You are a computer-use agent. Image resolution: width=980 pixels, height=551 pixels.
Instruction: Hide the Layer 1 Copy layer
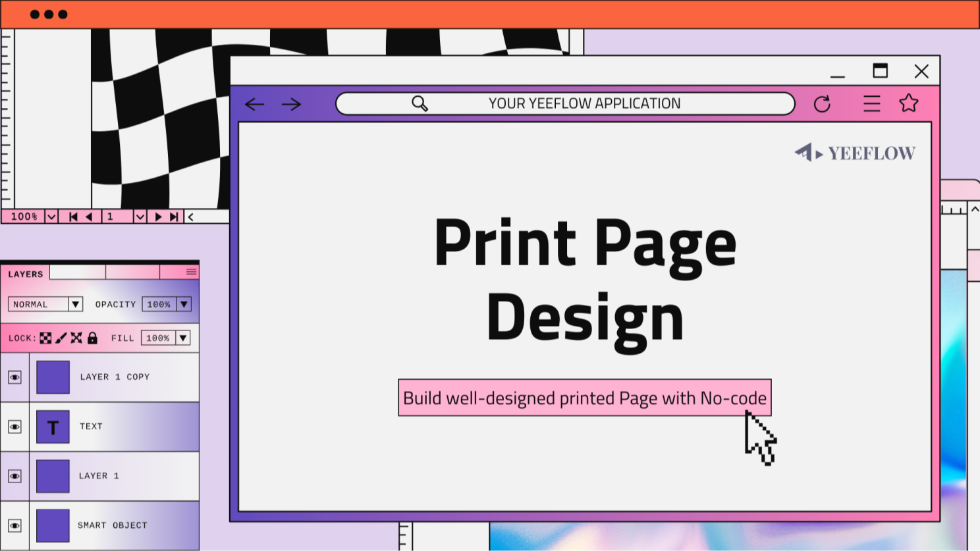[x=14, y=377]
